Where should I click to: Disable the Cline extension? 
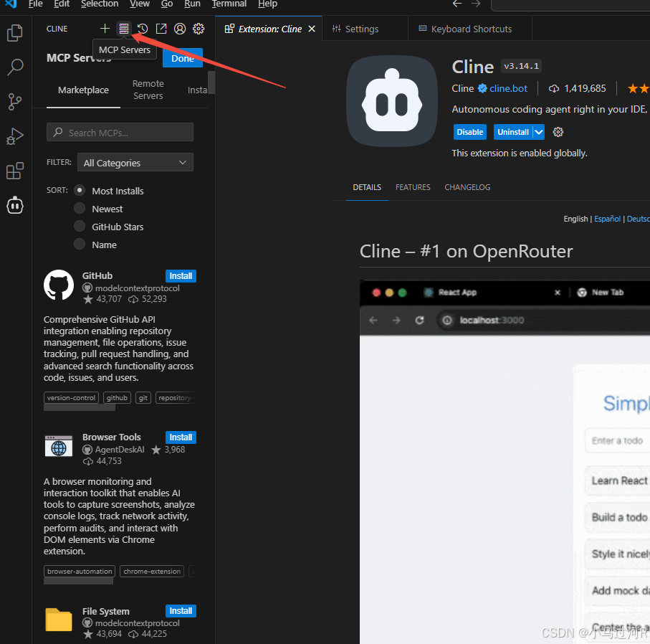(469, 132)
